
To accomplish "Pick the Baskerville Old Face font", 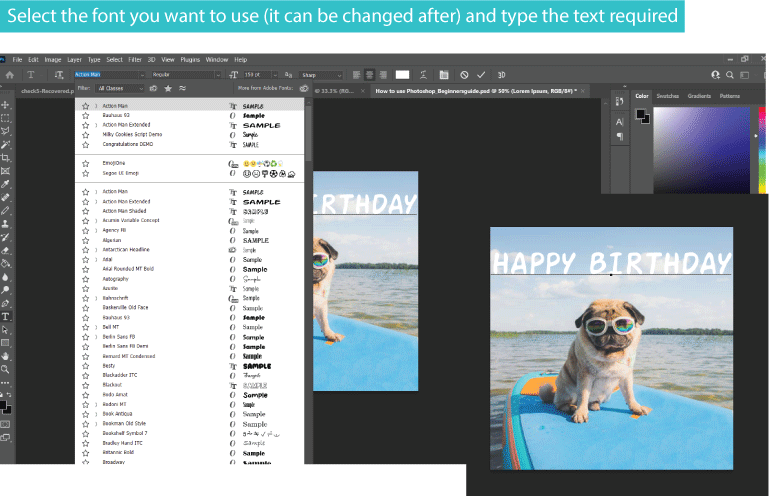I will click(x=125, y=307).
